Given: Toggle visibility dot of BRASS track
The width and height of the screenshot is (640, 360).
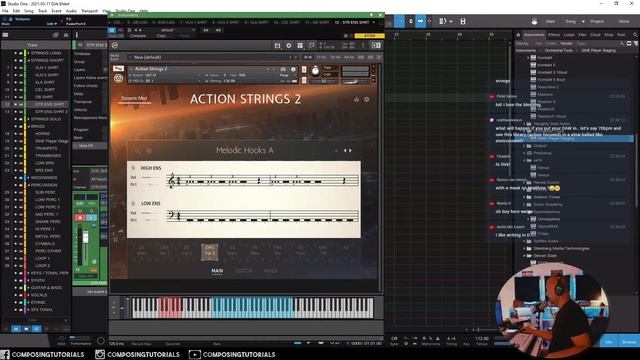Looking at the screenshot, I should coord(16,127).
